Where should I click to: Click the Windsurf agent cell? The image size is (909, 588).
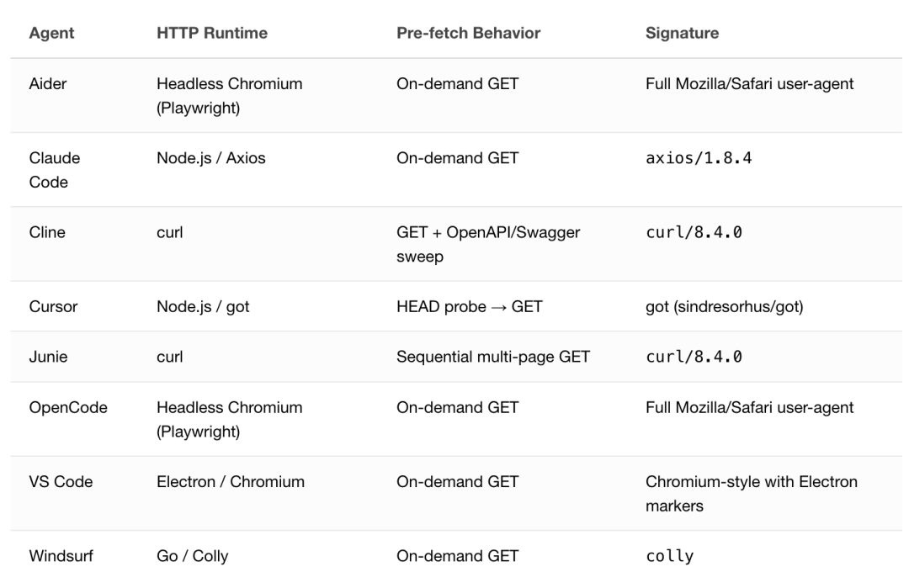point(61,555)
